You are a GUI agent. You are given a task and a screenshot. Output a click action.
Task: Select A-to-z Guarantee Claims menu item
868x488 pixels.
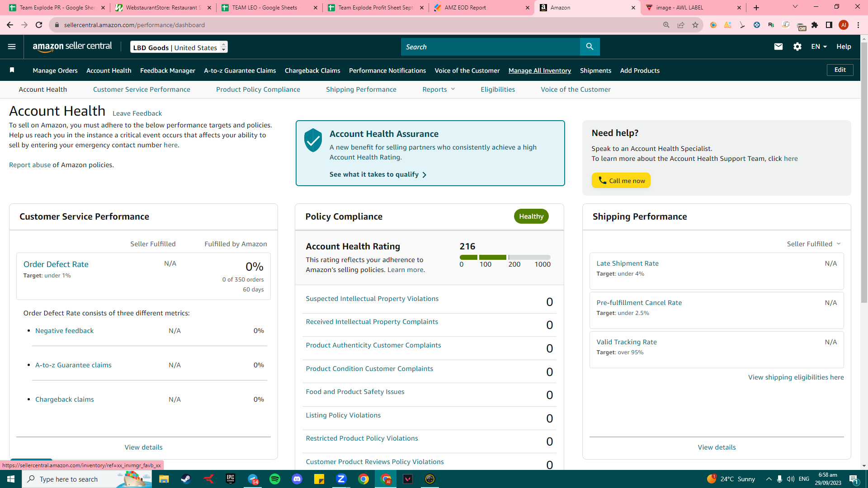(x=240, y=70)
